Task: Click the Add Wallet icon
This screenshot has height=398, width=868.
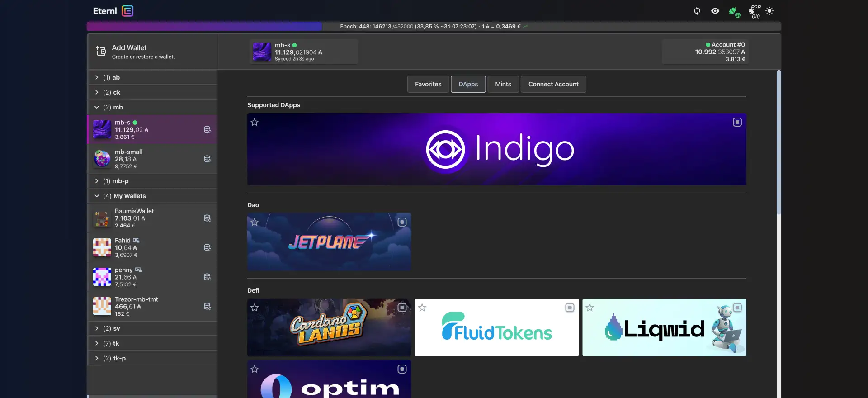Action: (101, 52)
